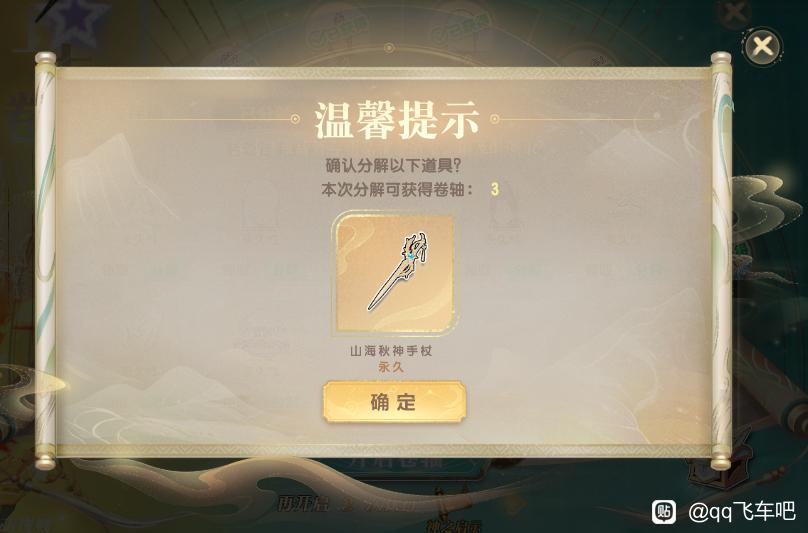Click the 确认分解以下道具 prompt text
This screenshot has width=808, height=533.
394,166
